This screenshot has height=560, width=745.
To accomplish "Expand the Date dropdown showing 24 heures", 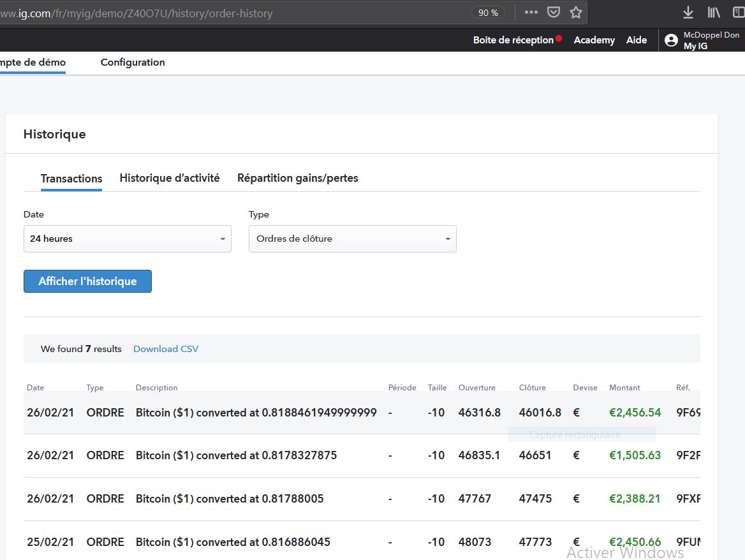I will (127, 239).
